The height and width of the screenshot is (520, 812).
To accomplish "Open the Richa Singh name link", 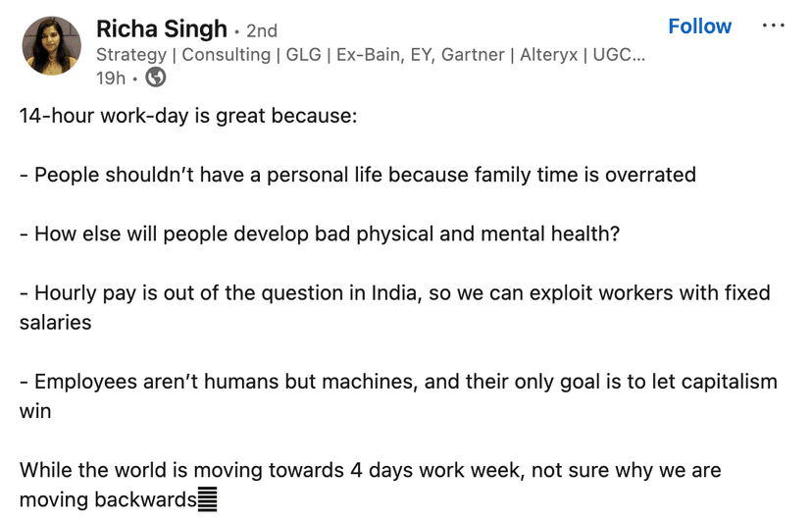I will 161,29.
